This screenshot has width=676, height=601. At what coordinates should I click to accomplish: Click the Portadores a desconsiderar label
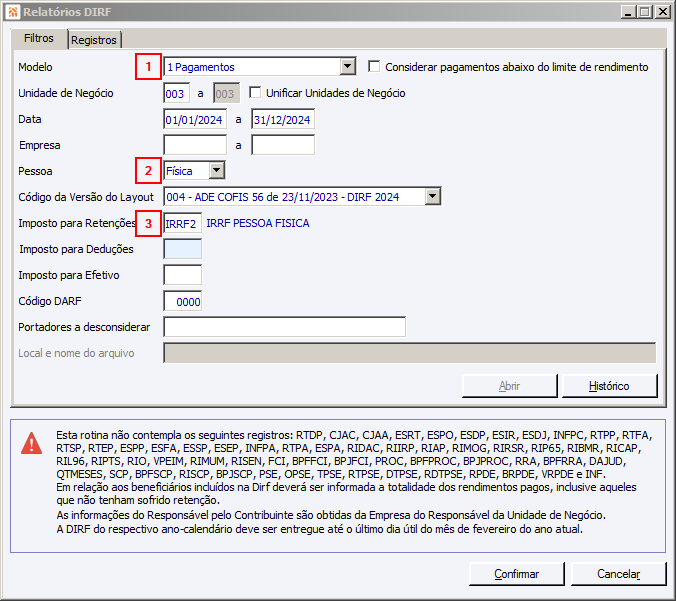coord(84,327)
